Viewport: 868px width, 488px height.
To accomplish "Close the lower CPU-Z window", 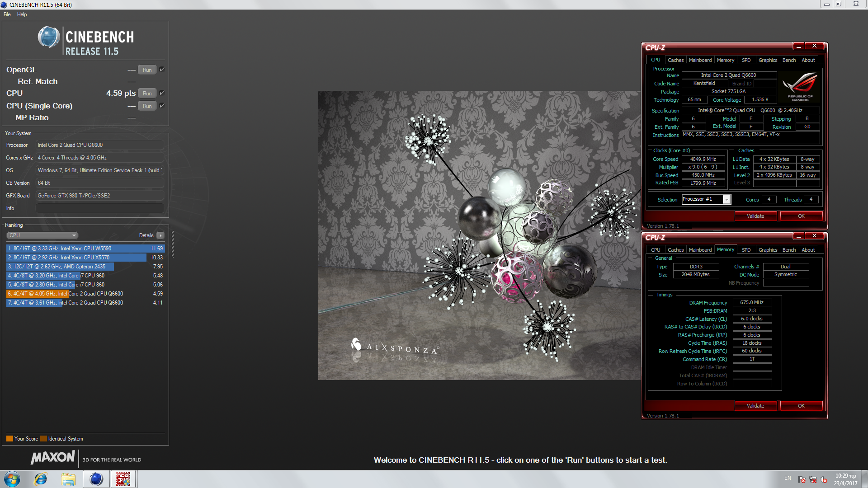I will click(x=815, y=236).
